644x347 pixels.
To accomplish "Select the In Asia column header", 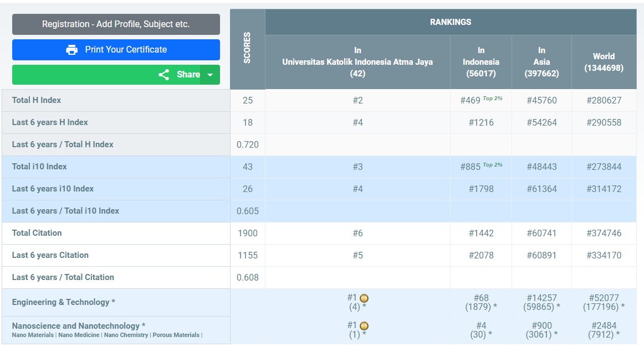I will [541, 62].
